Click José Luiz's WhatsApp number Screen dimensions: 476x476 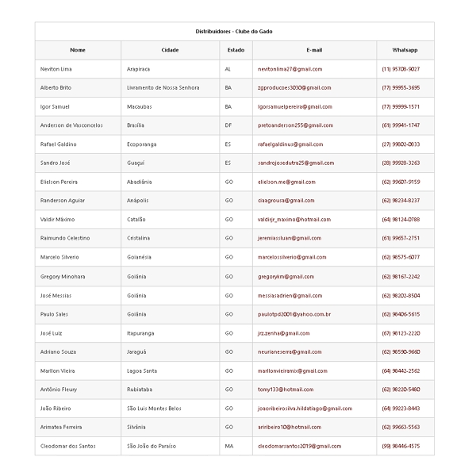401,333
